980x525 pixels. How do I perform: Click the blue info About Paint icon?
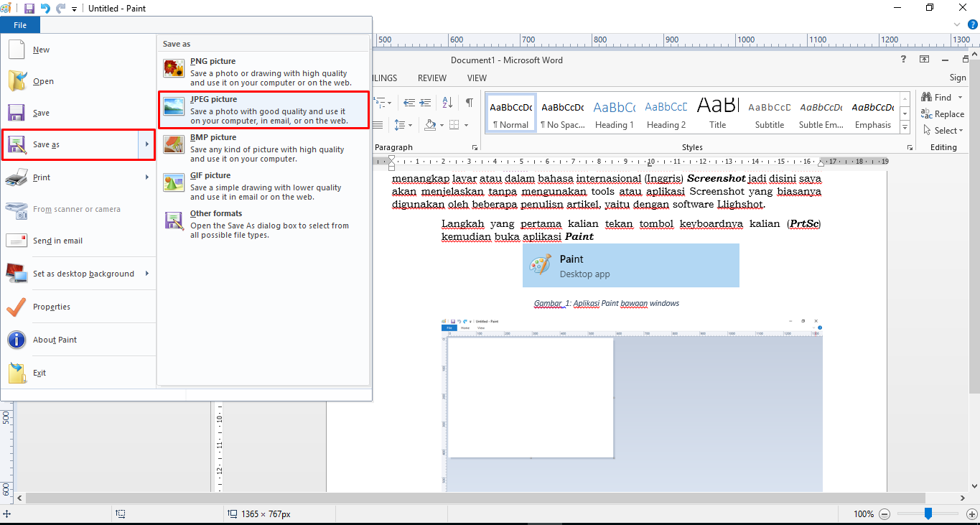pos(17,340)
